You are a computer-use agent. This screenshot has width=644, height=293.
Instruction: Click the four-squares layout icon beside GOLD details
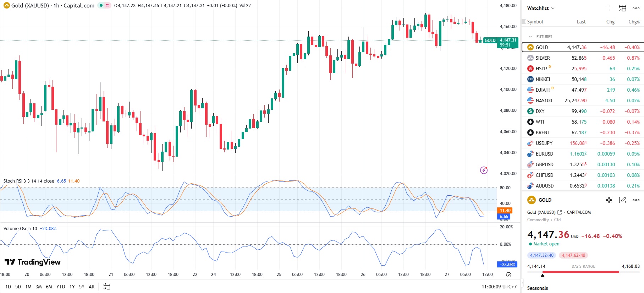[x=609, y=200]
